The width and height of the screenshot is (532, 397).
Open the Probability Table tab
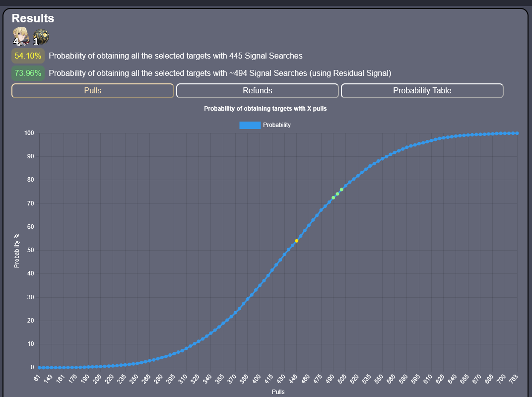[x=422, y=91]
